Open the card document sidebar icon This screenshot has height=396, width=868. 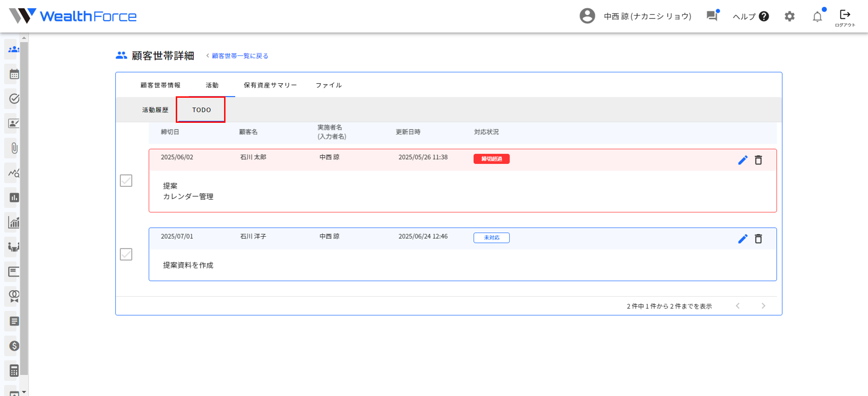[13, 271]
